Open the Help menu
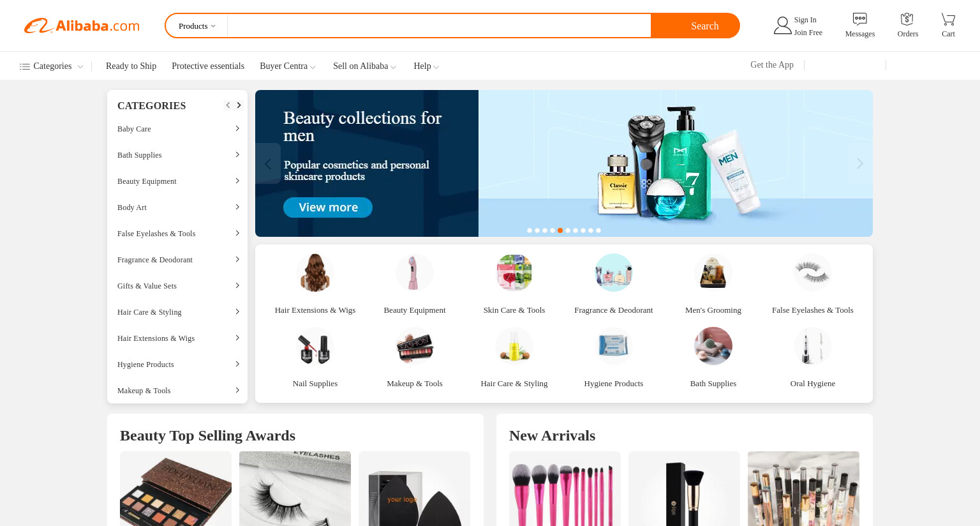This screenshot has height=526, width=980. tap(426, 66)
